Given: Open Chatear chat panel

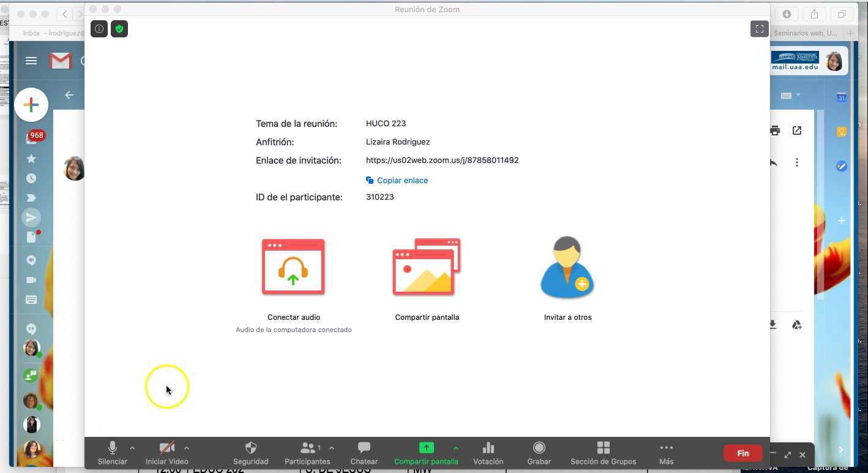Looking at the screenshot, I should click(x=364, y=453).
